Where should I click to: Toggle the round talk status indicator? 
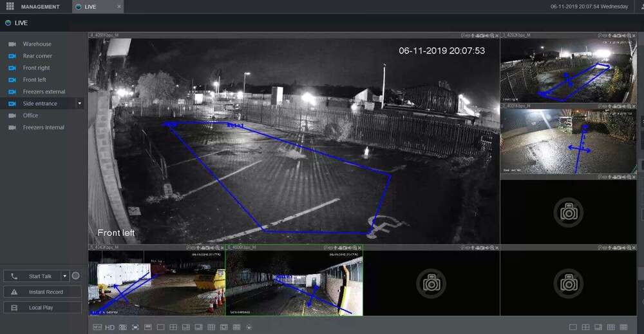(75, 276)
